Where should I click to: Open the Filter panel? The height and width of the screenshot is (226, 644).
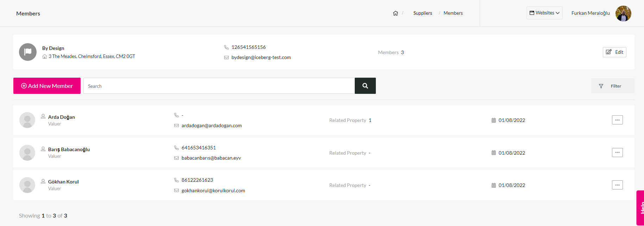[613, 86]
